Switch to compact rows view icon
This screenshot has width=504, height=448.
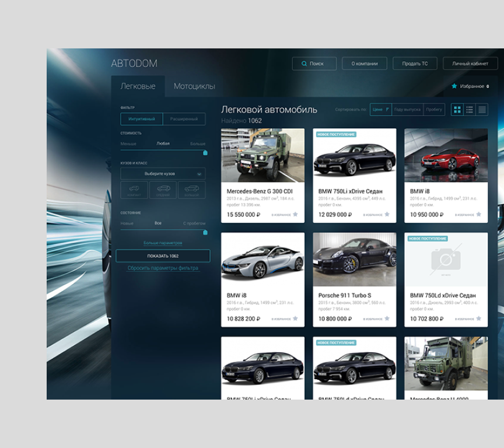[x=482, y=110]
